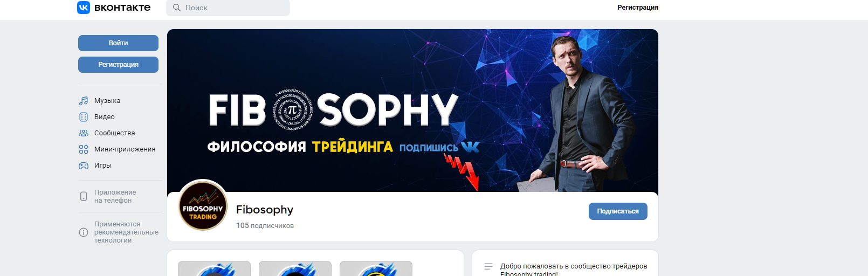Open Регистрация link in top header
This screenshot has height=276, width=868.
[638, 8]
